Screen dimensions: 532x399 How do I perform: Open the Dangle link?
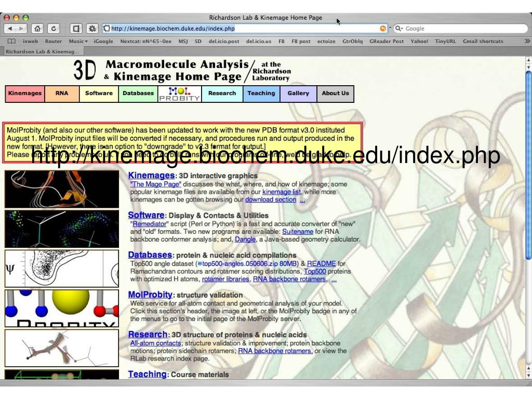[x=245, y=240]
